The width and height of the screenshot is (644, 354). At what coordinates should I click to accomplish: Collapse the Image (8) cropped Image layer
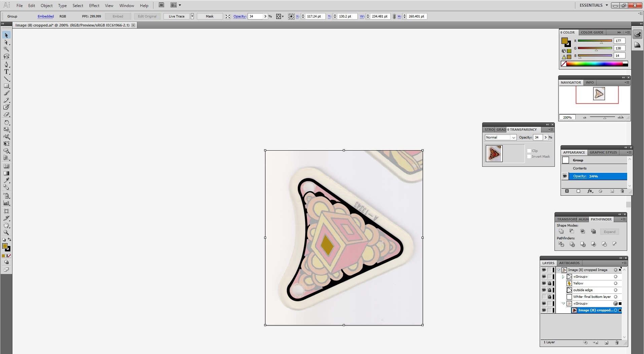pos(559,270)
